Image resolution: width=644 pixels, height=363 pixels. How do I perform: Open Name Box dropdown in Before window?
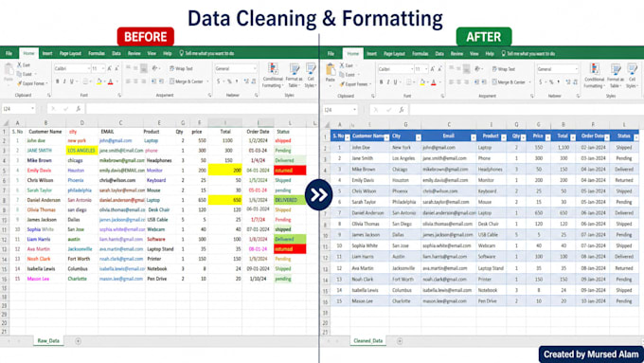pyautogui.click(x=32, y=109)
